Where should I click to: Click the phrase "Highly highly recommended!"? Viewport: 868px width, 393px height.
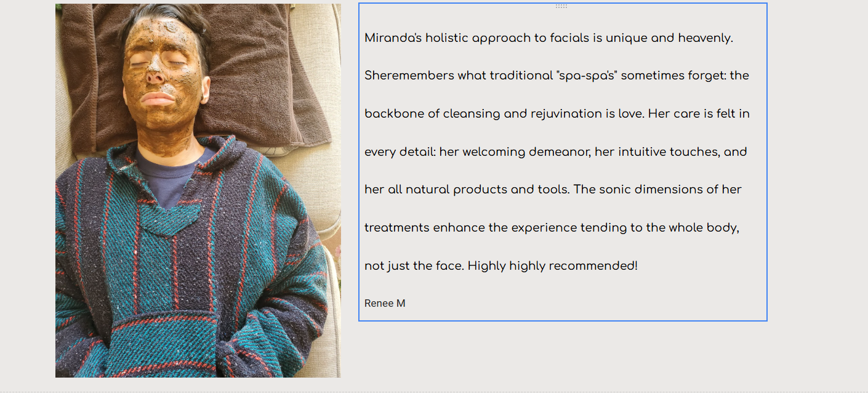[553, 266]
